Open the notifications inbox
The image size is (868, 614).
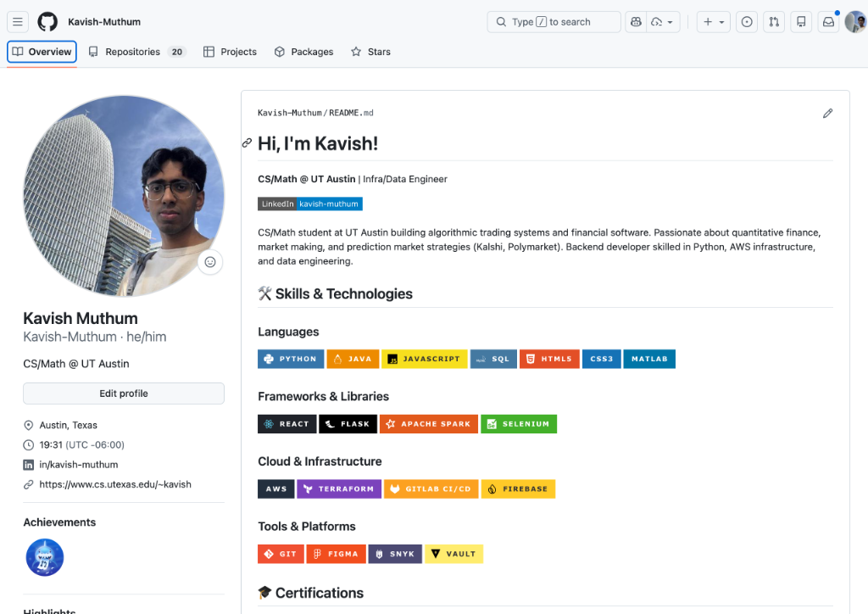click(x=827, y=21)
